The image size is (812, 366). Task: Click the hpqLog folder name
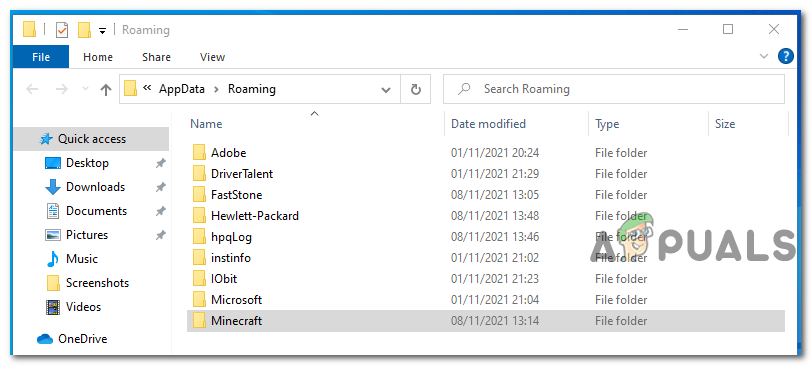(x=231, y=237)
